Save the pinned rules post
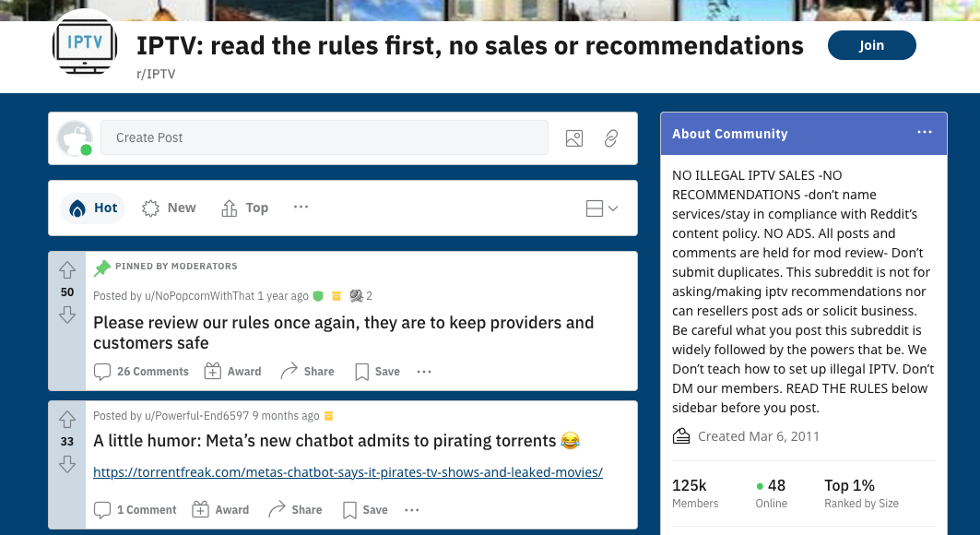The width and height of the screenshot is (980, 535). point(376,371)
